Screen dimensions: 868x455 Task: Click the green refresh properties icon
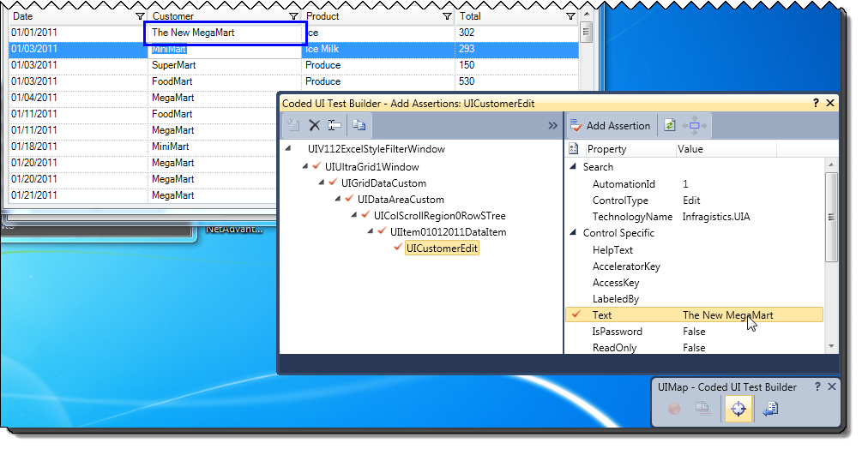click(x=669, y=125)
